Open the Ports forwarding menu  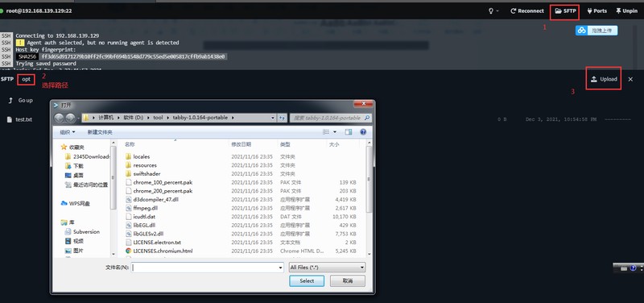(597, 11)
